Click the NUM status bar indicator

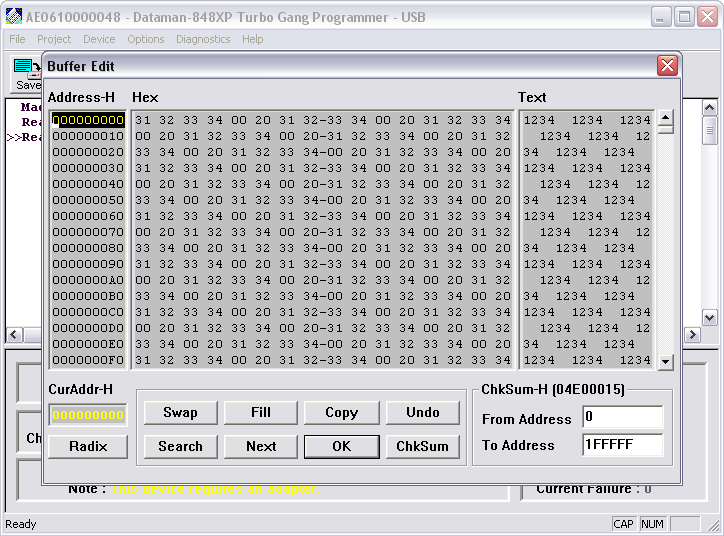652,524
